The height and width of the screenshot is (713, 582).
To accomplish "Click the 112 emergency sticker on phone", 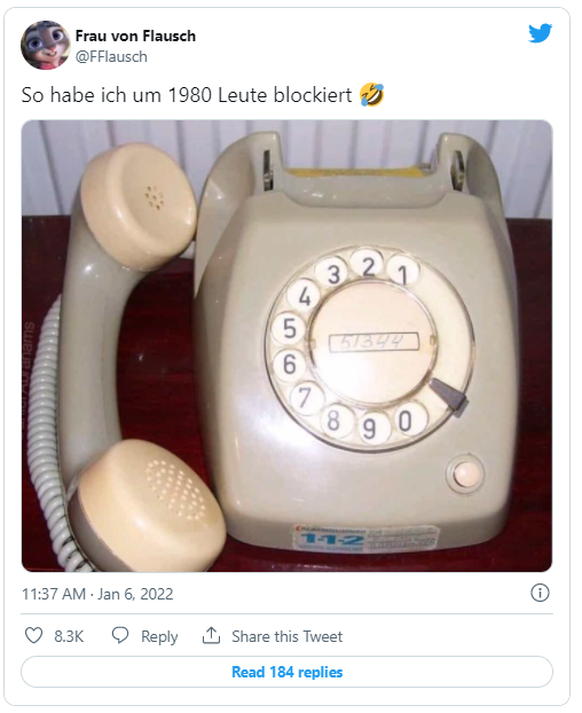I will [x=366, y=539].
